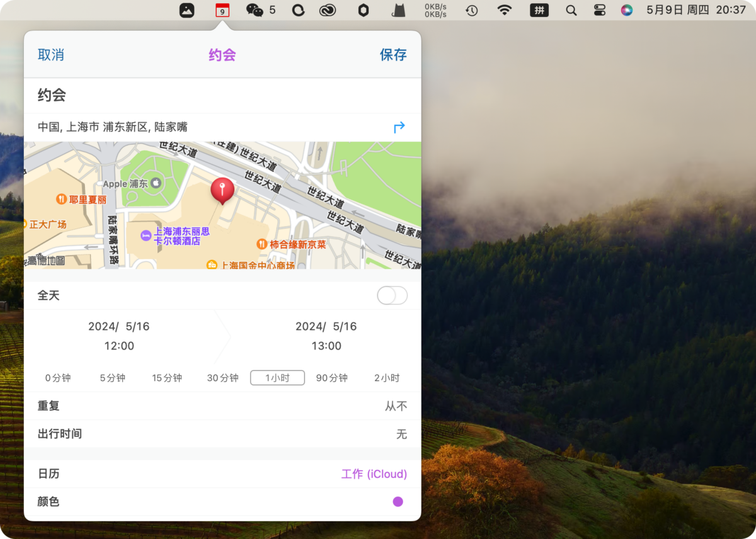The width and height of the screenshot is (756, 539).
Task: Click the purple color dot
Action: click(x=398, y=502)
